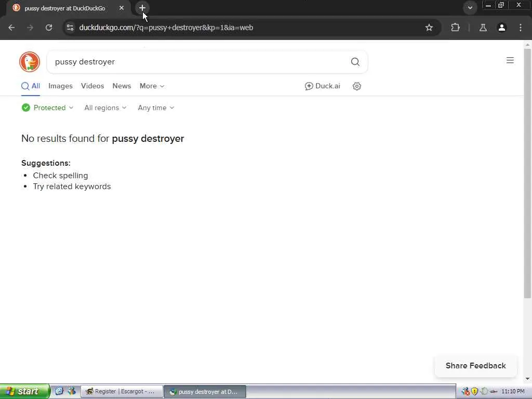532x399 pixels.
Task: Open Duck.ai chat
Action: click(322, 86)
